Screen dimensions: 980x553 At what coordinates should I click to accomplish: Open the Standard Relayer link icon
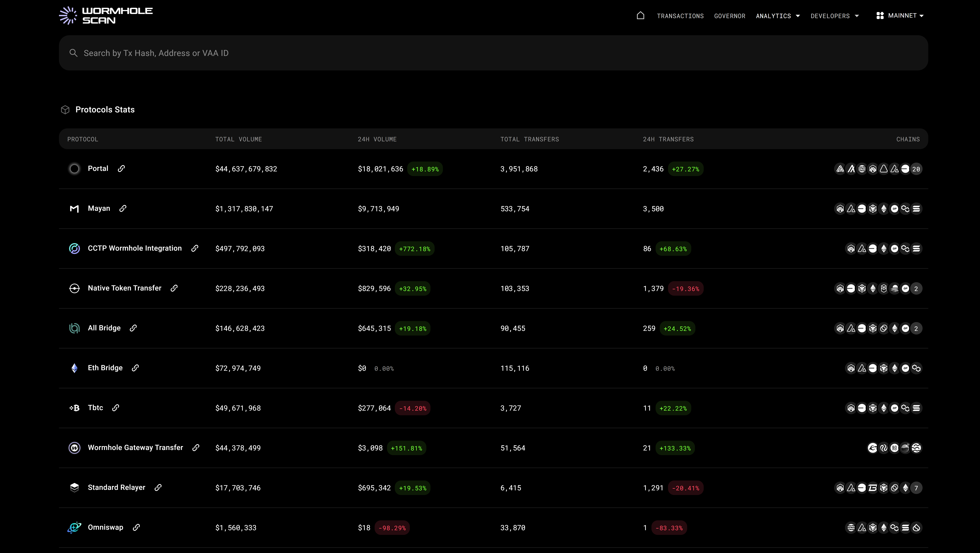coord(158,487)
